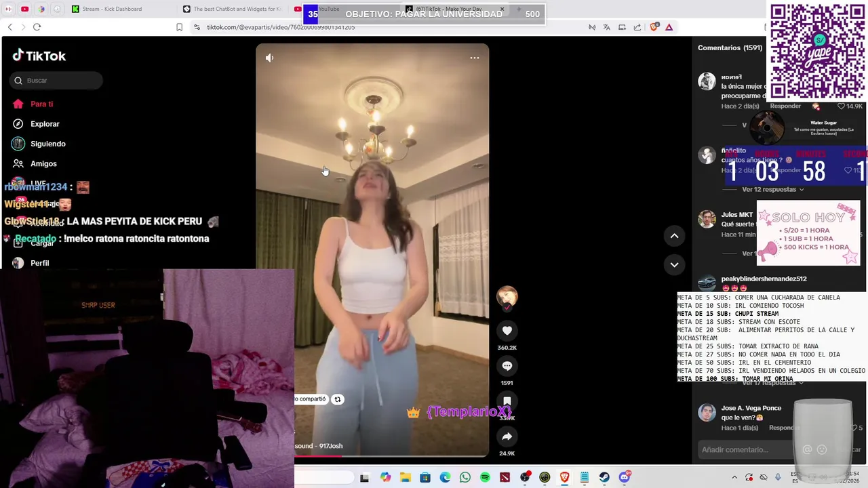Open Dota 2 from the taskbar
Viewport: 868px width, 488px height.
505,478
